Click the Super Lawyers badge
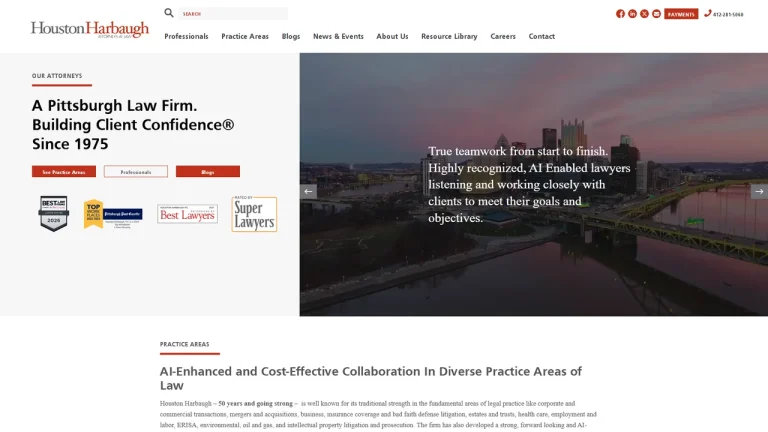This screenshot has width=768, height=432. (x=254, y=214)
